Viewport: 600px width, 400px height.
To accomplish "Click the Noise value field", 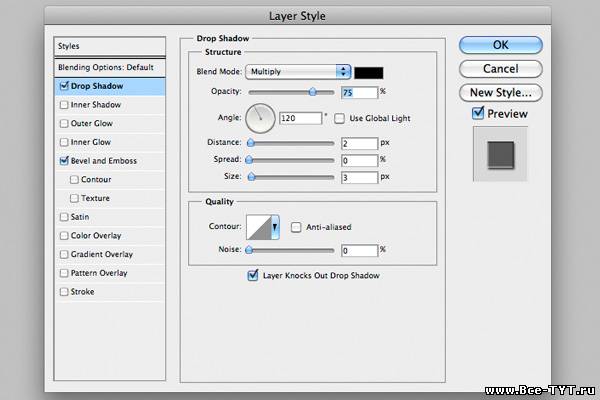I will click(x=359, y=251).
